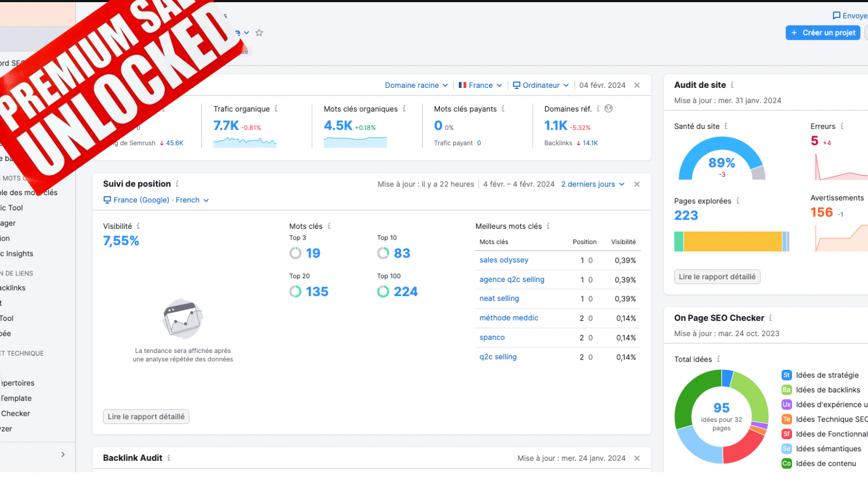Open the France country selector
The image size is (868, 488).
click(x=480, y=85)
